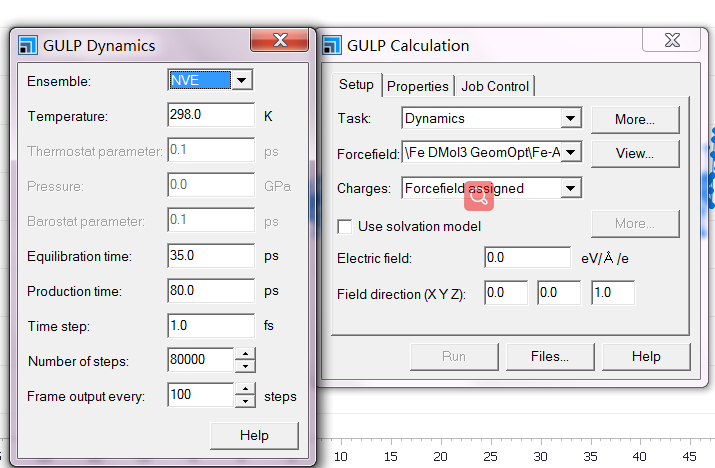Decrease Number of steps with down arrow
The width and height of the screenshot is (715, 468).
tap(245, 366)
